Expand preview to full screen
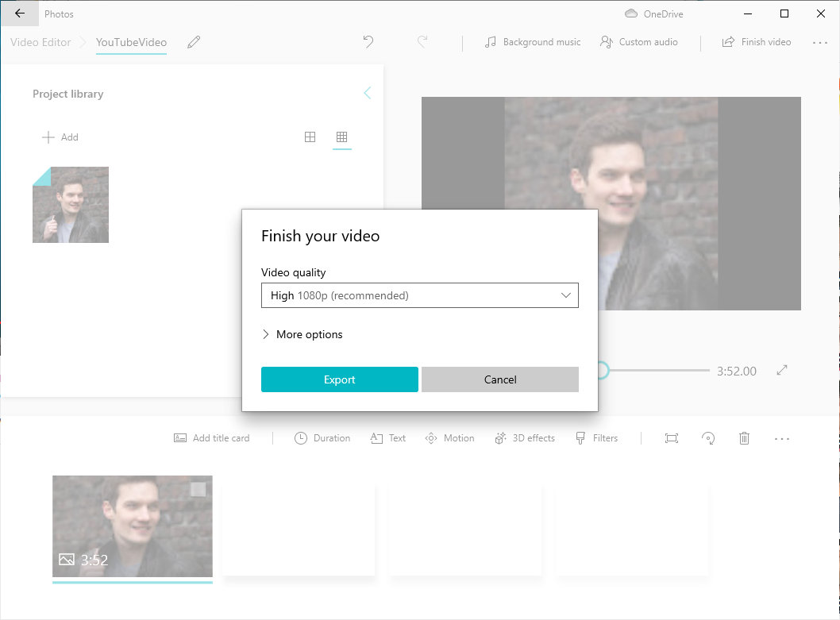Screen dimensions: 840x620 (782, 371)
